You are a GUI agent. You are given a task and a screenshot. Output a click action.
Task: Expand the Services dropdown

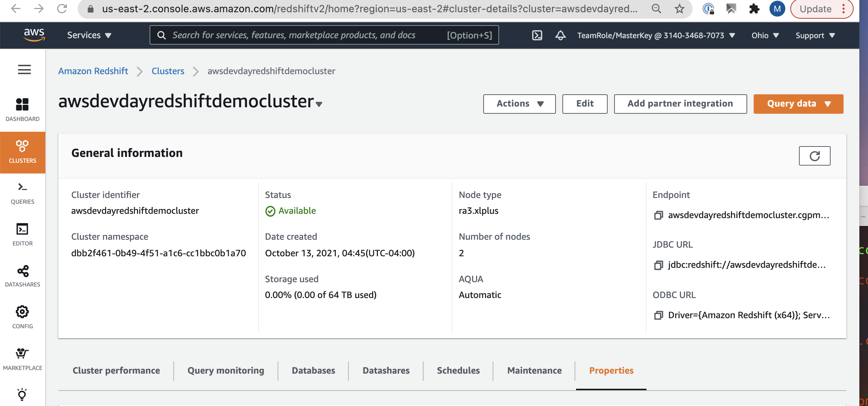pos(89,35)
